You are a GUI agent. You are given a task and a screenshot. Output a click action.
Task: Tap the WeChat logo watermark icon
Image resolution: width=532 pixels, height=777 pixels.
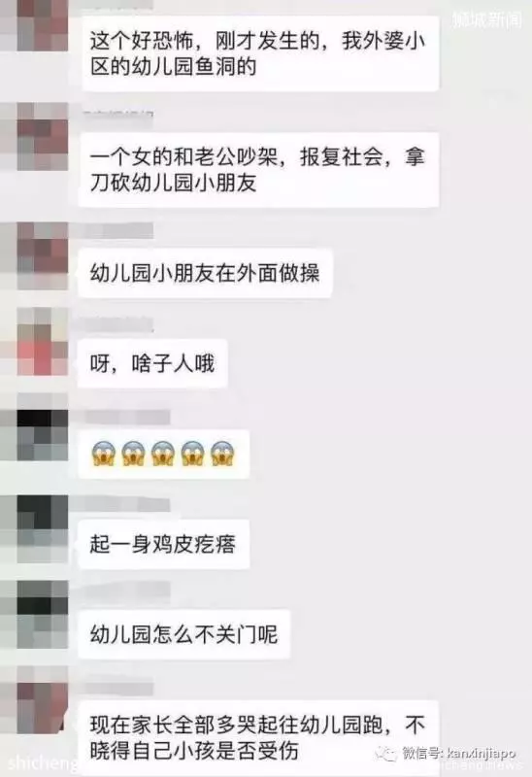coord(386,754)
